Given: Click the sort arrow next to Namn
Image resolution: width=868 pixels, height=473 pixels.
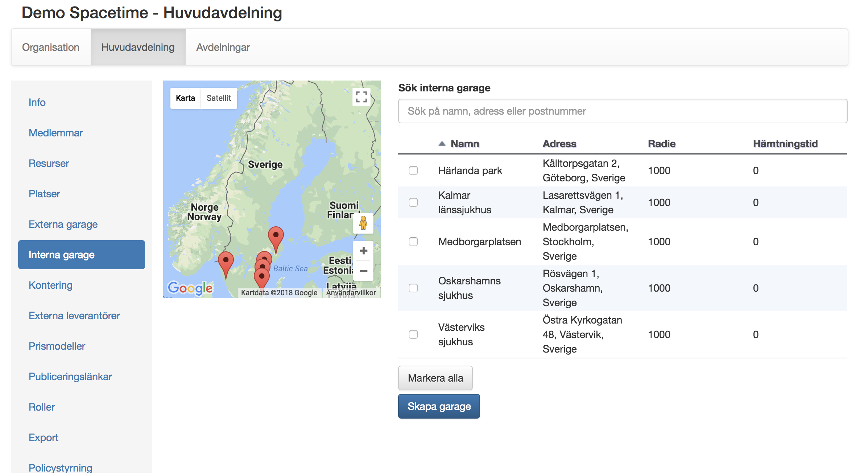Looking at the screenshot, I should 442,144.
